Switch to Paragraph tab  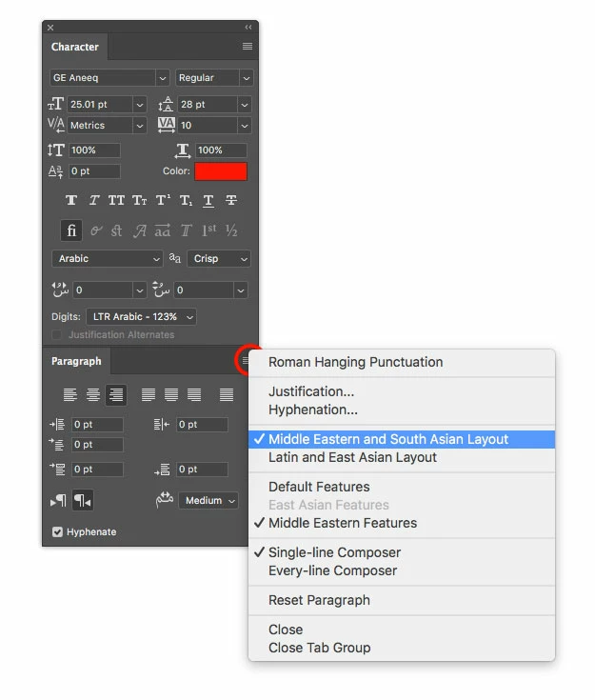(76, 361)
